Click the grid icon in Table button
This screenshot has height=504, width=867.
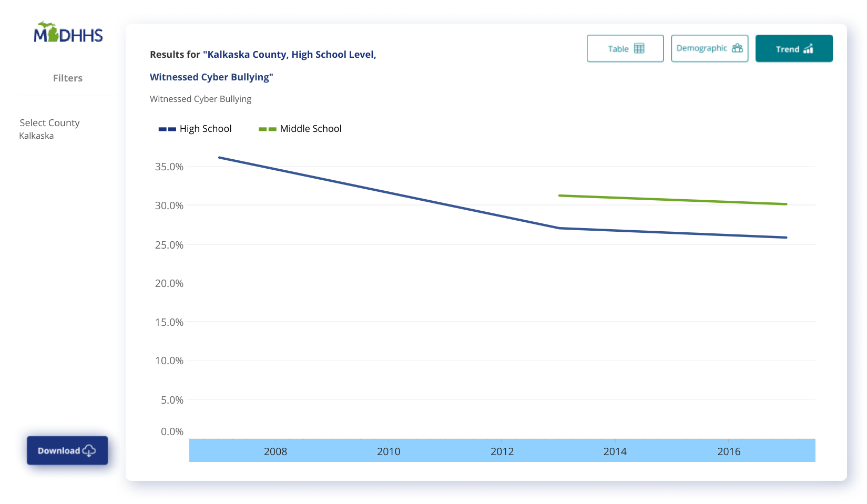[x=639, y=48]
